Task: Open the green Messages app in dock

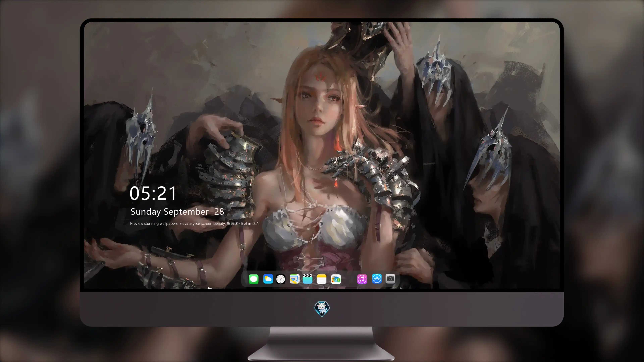Action: 254,279
